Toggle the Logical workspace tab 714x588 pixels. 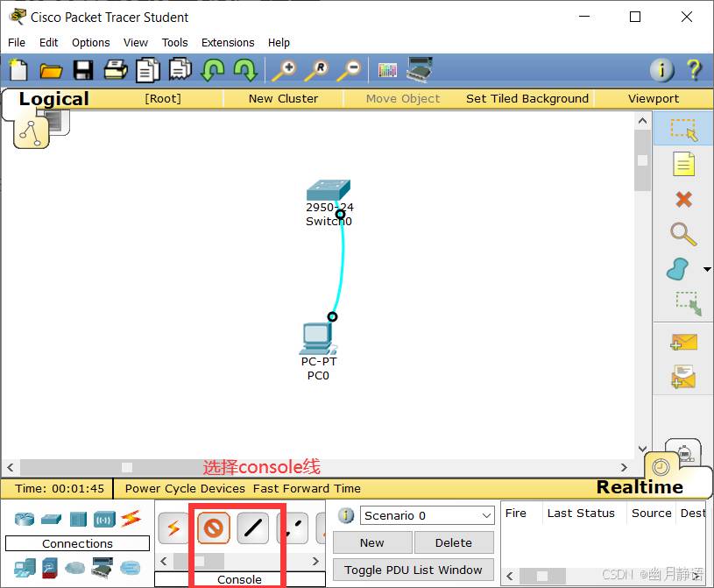[53, 99]
